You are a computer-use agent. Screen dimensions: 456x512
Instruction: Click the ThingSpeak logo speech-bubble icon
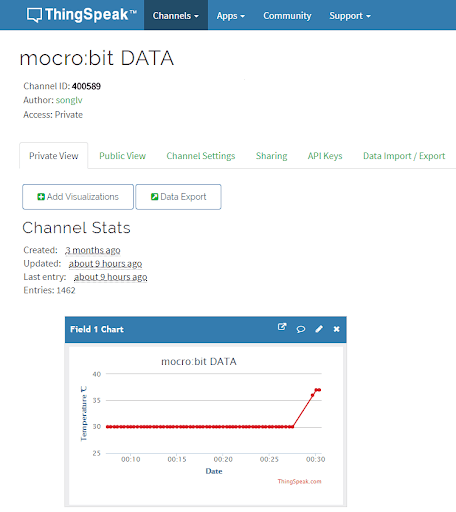(34, 15)
